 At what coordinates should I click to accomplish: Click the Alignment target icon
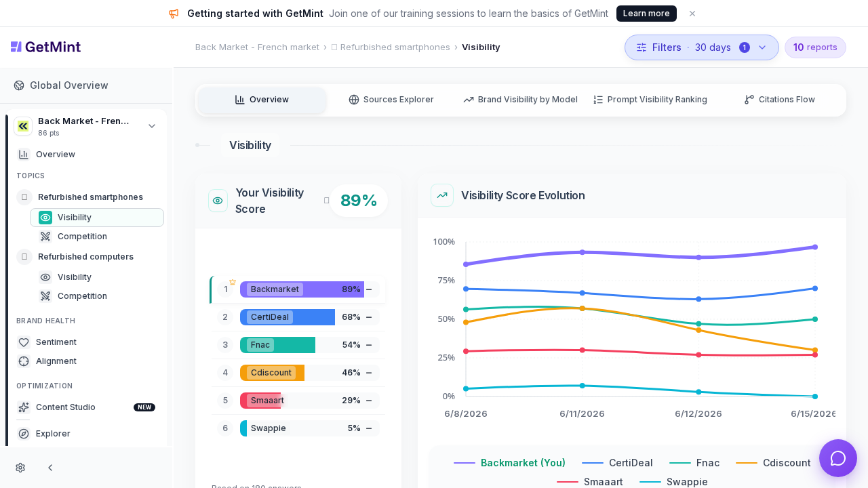[24, 361]
